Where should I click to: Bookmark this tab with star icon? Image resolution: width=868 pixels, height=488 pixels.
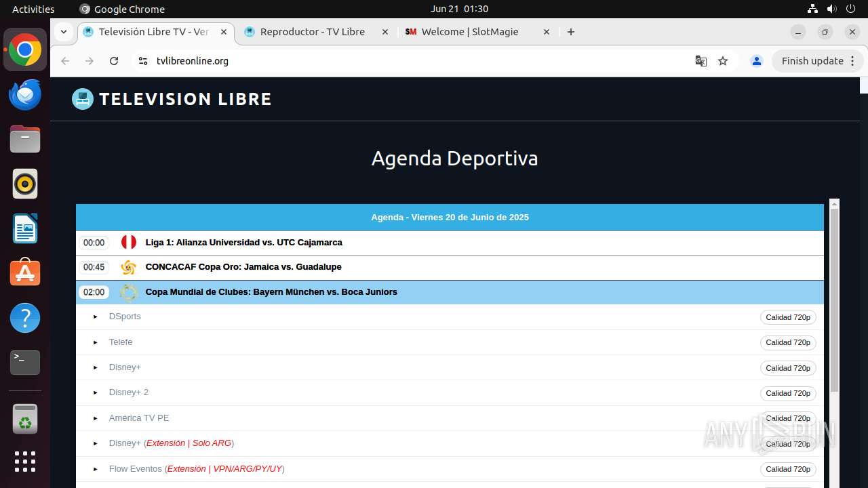(x=723, y=61)
